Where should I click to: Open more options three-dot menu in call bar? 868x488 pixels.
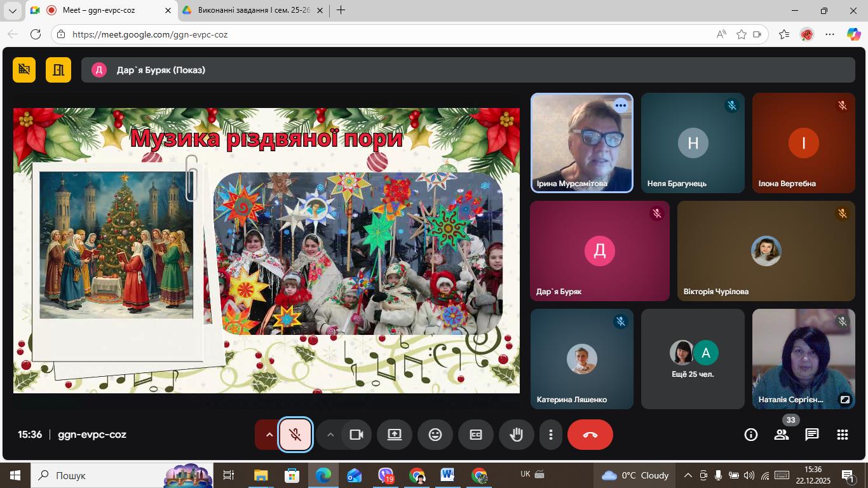(x=550, y=435)
